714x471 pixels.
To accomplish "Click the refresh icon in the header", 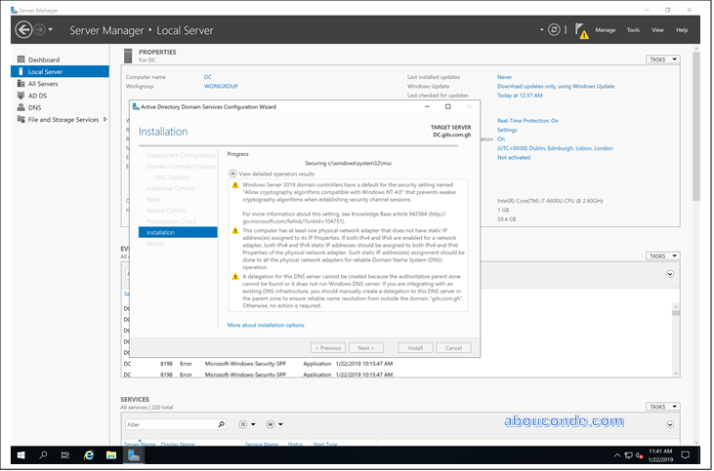I will 555,30.
